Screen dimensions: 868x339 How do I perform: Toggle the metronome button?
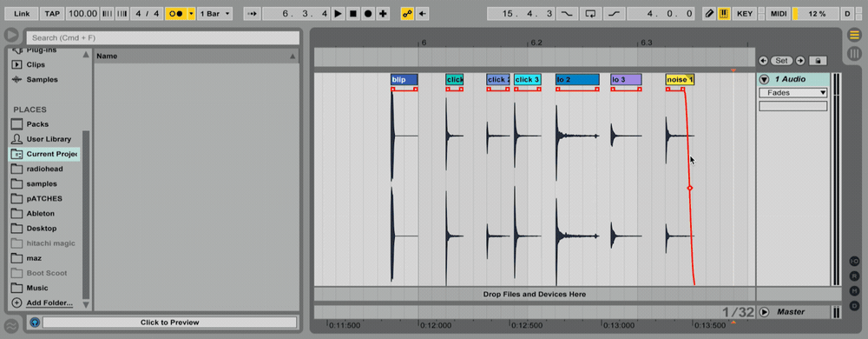pyautogui.click(x=176, y=14)
